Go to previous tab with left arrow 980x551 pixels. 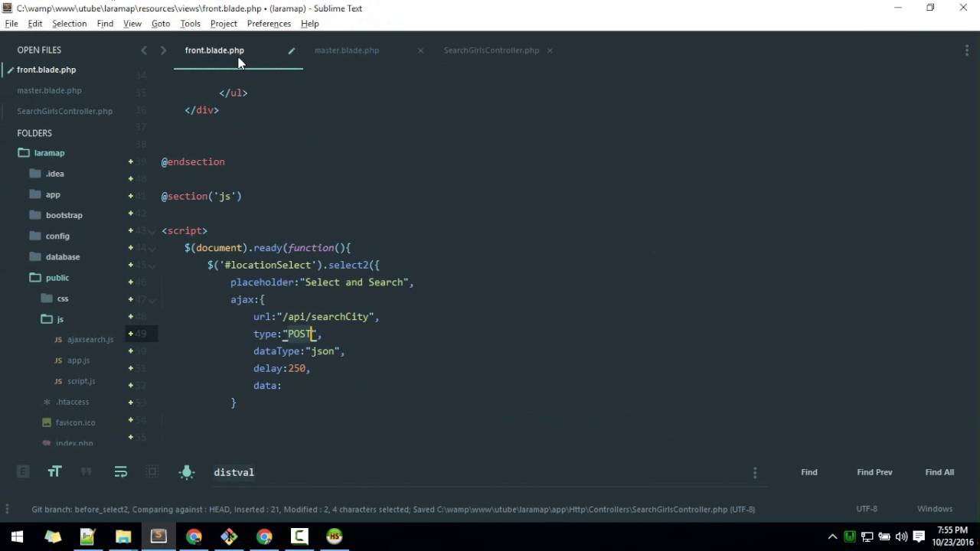(x=143, y=51)
